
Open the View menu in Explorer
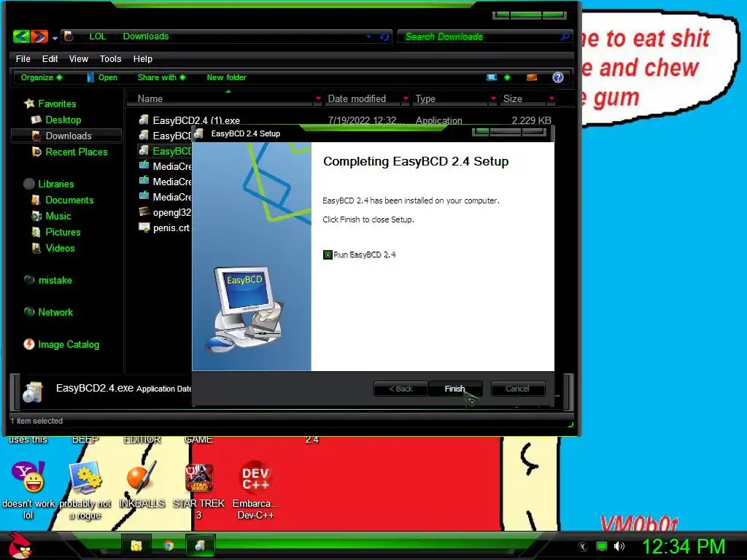click(79, 58)
